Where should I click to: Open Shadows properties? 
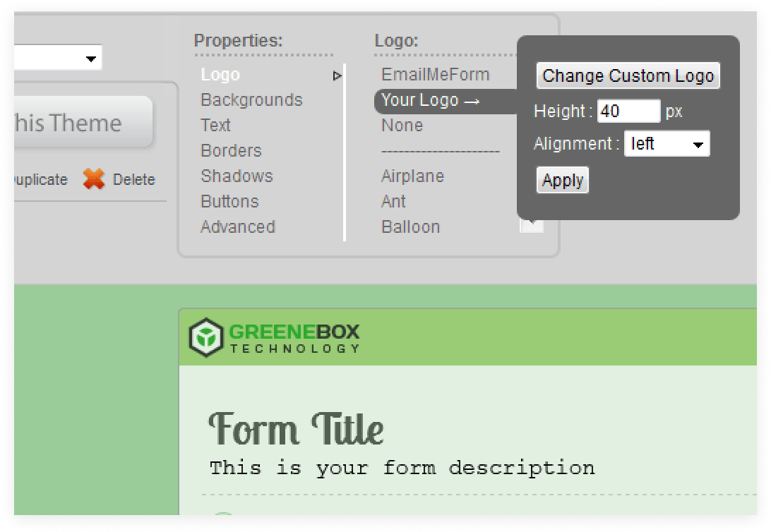[237, 176]
